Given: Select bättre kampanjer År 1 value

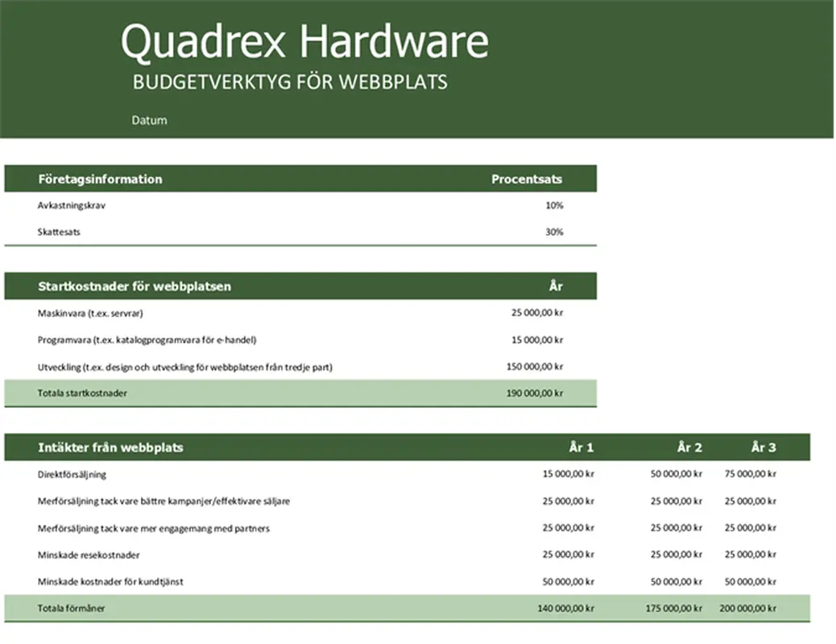Looking at the screenshot, I should point(568,502).
